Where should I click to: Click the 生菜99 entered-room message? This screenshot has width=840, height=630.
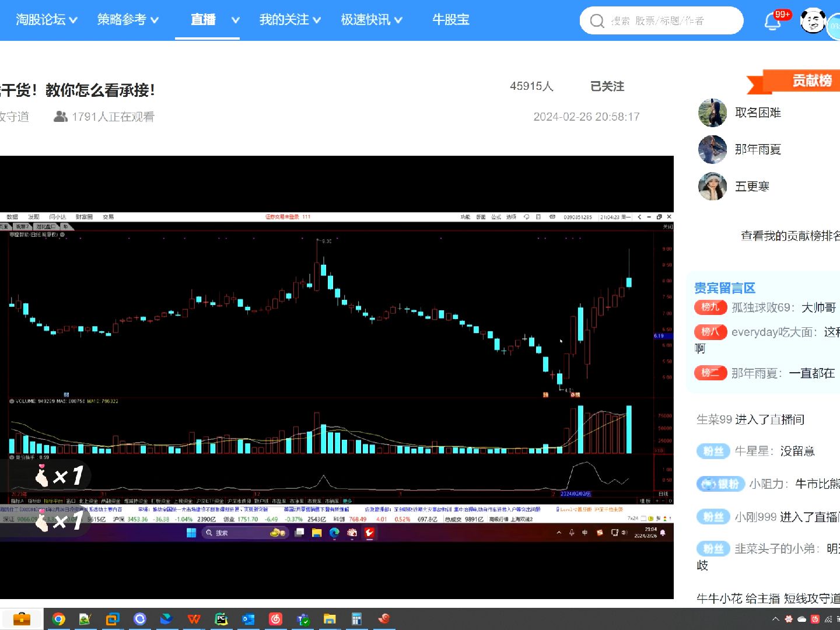coord(750,419)
